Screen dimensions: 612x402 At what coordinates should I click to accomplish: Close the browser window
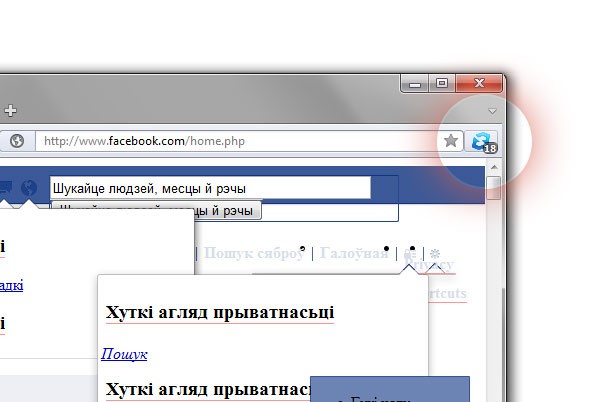[x=479, y=83]
